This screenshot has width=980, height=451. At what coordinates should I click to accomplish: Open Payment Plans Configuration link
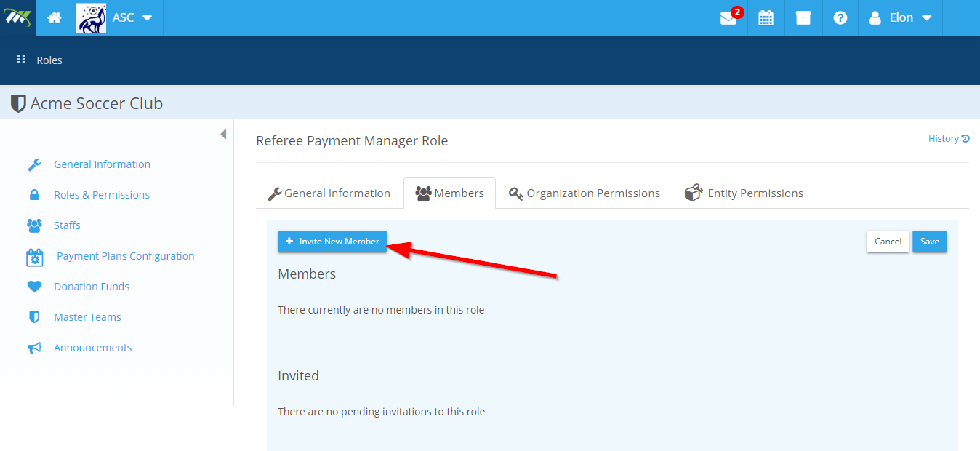tap(125, 256)
